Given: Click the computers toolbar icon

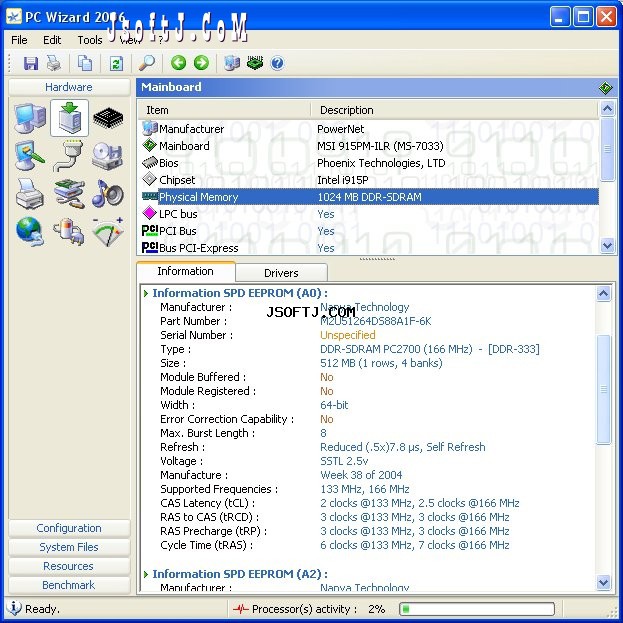Looking at the screenshot, I should [x=232, y=63].
